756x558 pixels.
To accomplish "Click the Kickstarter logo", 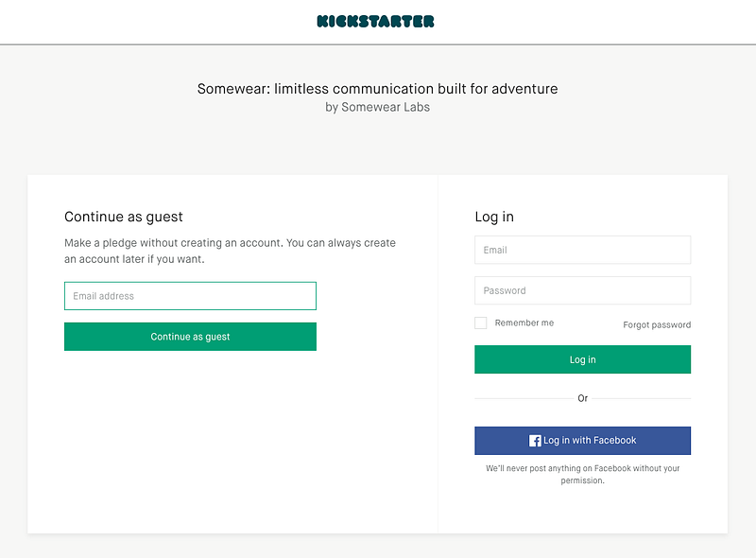I will pyautogui.click(x=376, y=21).
